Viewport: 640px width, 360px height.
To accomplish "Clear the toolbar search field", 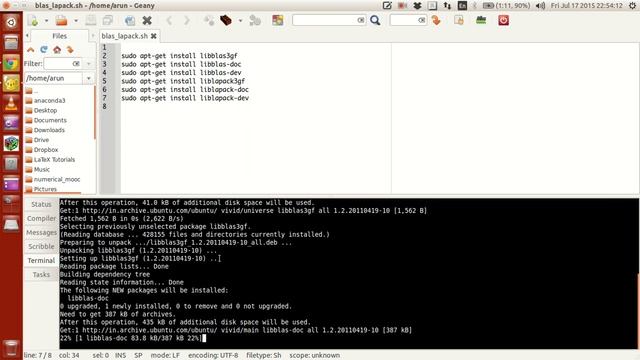I will [361, 20].
